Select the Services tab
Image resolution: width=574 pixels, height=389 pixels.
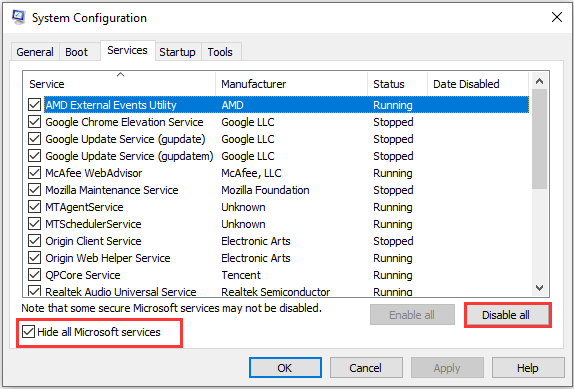tap(127, 50)
